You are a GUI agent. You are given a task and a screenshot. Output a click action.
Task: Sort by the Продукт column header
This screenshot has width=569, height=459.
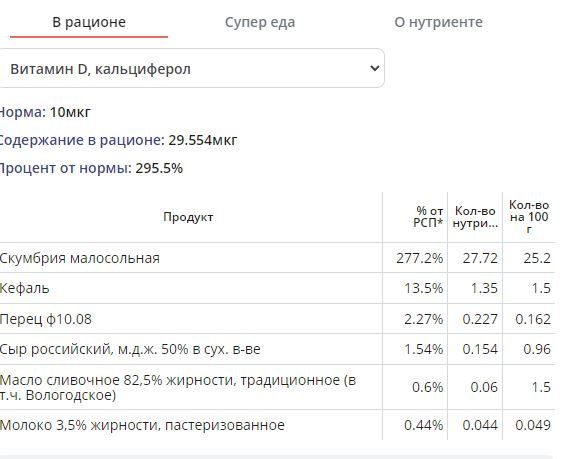[188, 217]
